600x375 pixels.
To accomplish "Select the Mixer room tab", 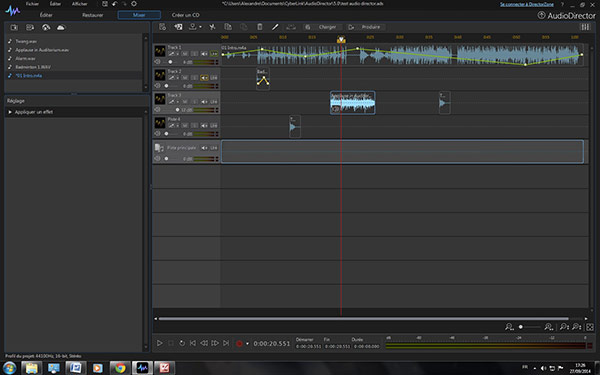I will tap(139, 15).
